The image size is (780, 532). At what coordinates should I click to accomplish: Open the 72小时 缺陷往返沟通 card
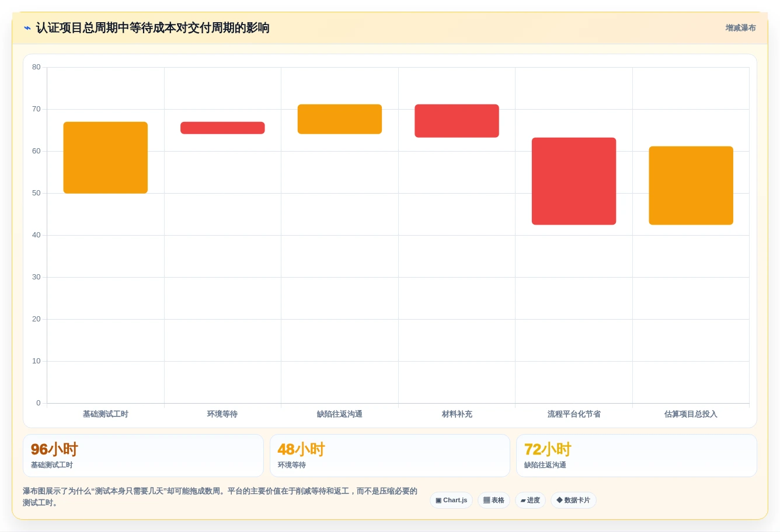(636, 456)
